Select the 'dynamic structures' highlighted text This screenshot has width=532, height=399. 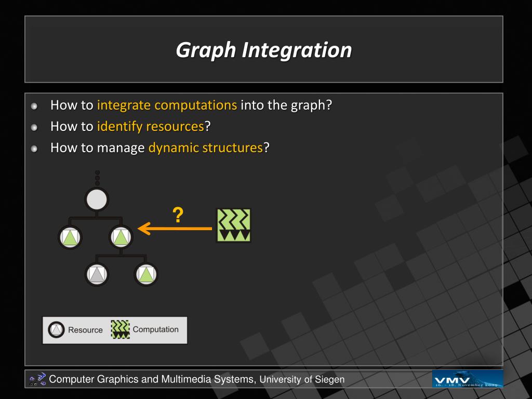[x=206, y=148]
